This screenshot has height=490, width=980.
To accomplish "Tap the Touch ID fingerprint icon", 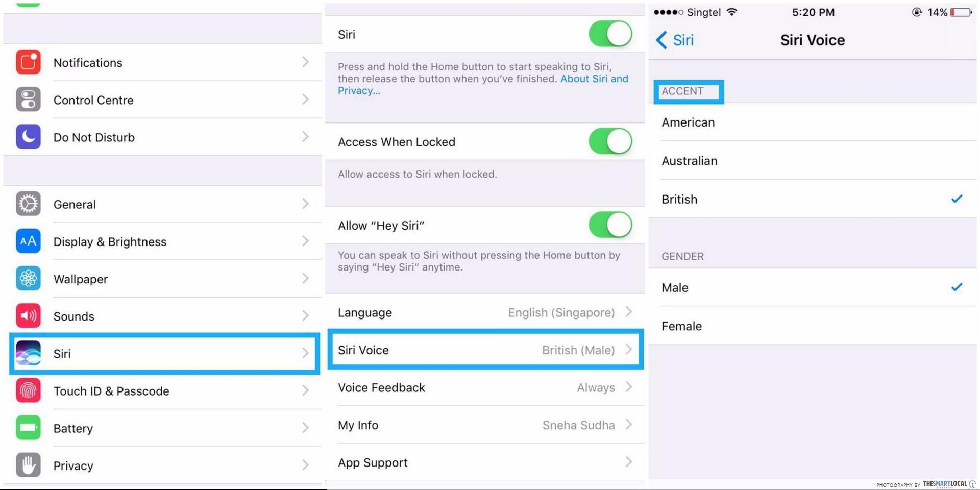I will tap(28, 391).
